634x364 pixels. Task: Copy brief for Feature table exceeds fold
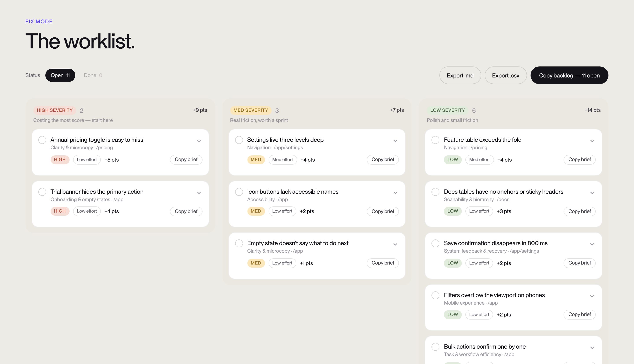(x=579, y=160)
